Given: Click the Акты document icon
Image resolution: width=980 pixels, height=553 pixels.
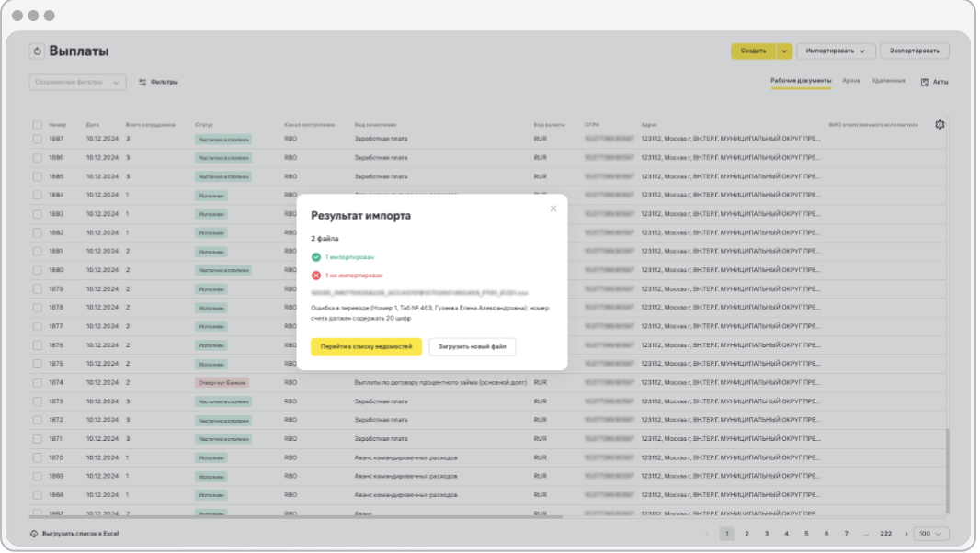Looking at the screenshot, I should tap(925, 83).
